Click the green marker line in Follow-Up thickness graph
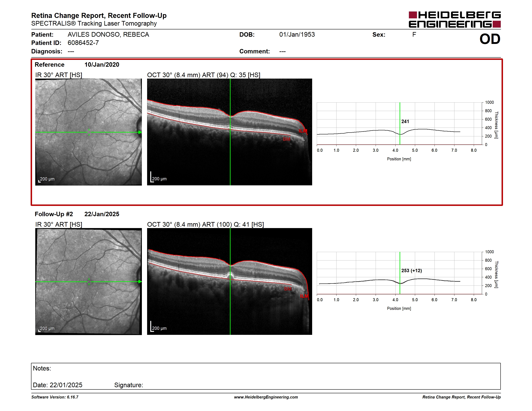 pos(400,273)
